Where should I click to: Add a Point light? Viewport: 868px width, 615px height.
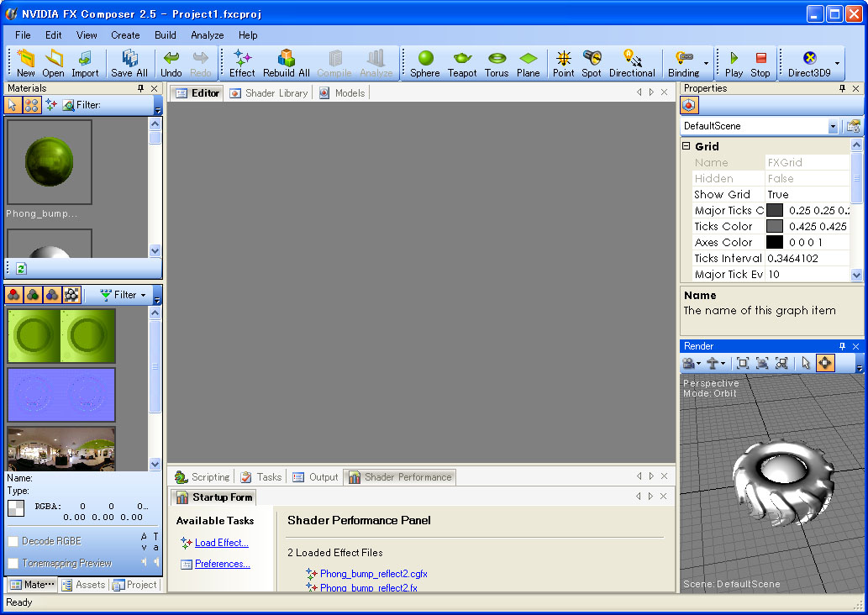[564, 64]
